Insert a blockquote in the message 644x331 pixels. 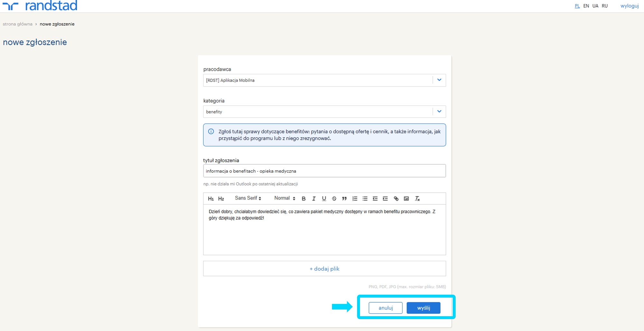point(344,199)
